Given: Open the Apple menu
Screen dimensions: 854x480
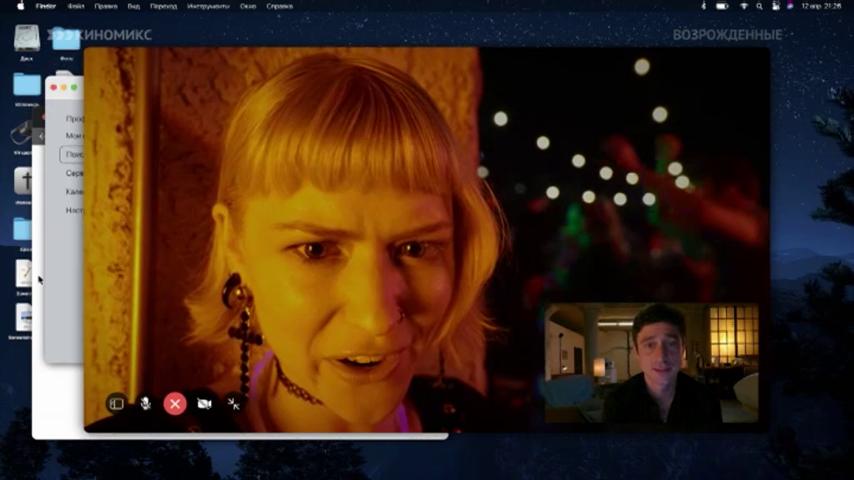Looking at the screenshot, I should click(x=21, y=6).
